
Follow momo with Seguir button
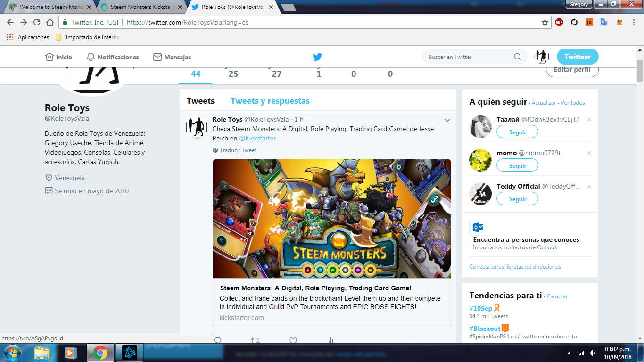point(517,165)
